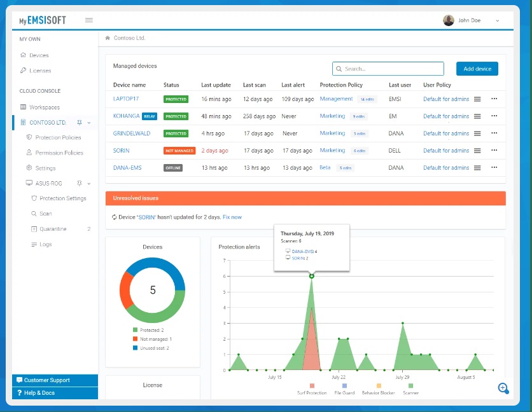This screenshot has height=412, width=532.
Task: Collapse the CONTOSO LTD. chevron
Action: point(89,123)
